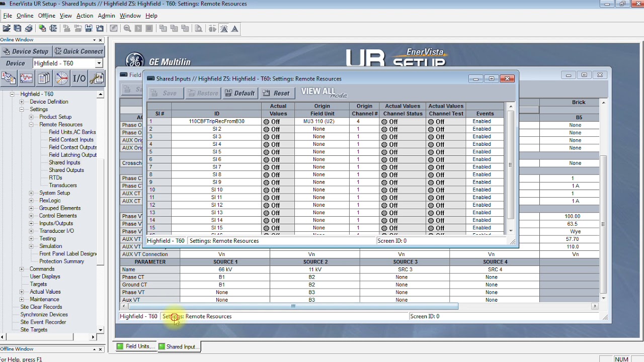Click the wrench tools icon under Device
644x362 pixels.
(97, 78)
